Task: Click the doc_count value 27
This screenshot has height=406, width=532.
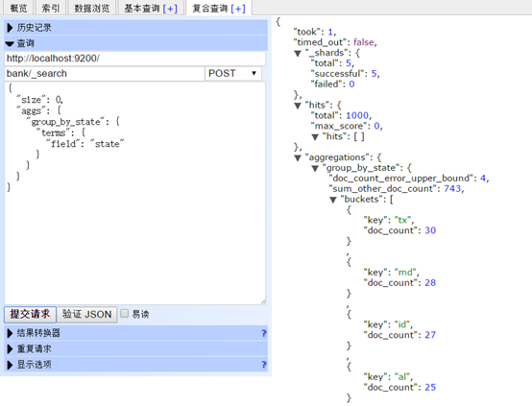Action: [x=430, y=335]
